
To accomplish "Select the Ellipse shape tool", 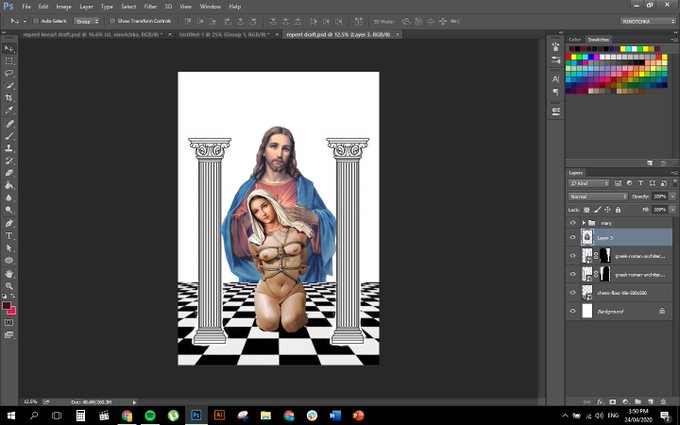I will pyautogui.click(x=9, y=261).
